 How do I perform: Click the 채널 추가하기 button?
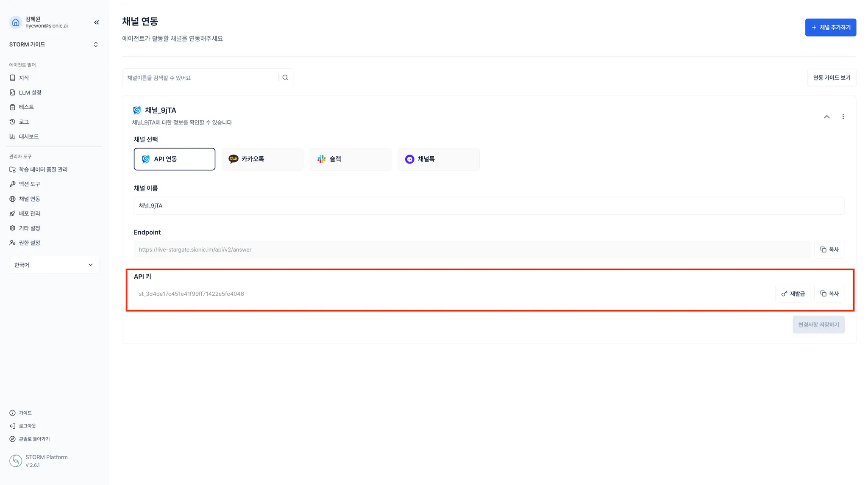[830, 28]
